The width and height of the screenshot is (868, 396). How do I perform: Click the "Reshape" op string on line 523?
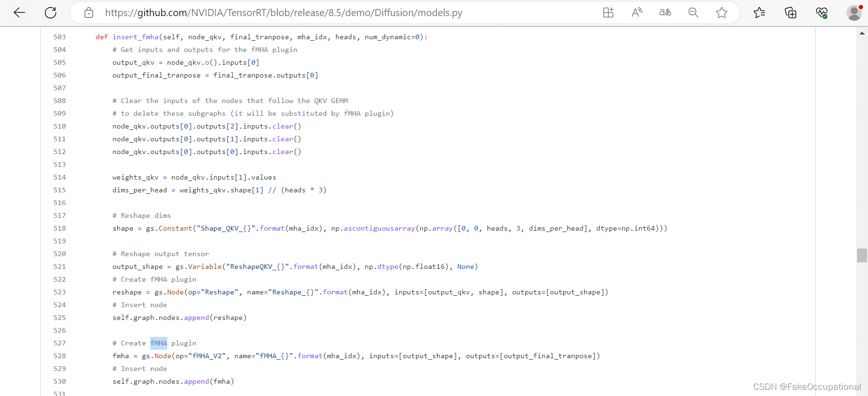(219, 292)
